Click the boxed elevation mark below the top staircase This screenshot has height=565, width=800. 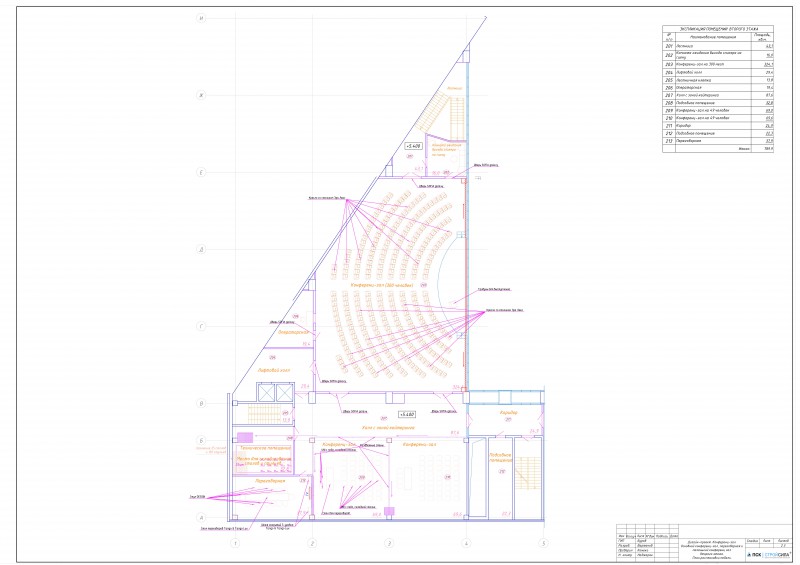pos(414,146)
